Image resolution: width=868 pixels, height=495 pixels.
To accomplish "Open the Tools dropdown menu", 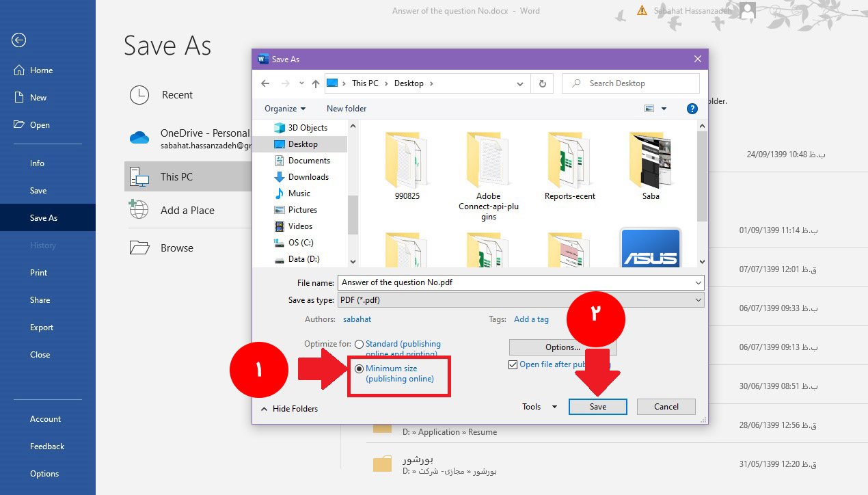I will 539,407.
